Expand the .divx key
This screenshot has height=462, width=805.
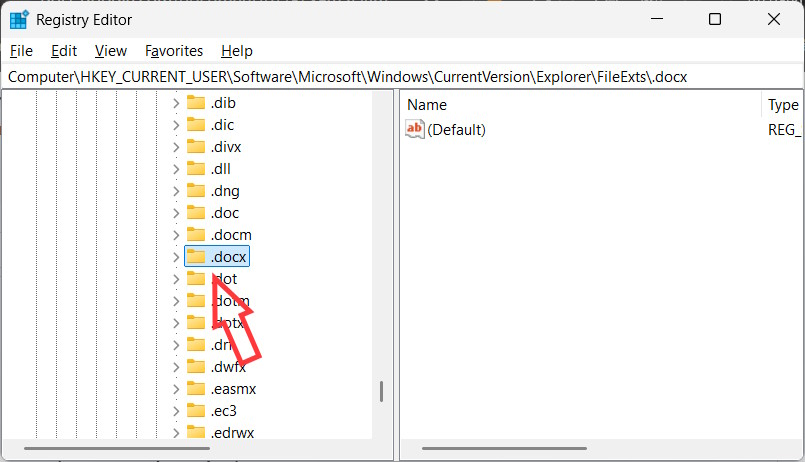point(176,147)
